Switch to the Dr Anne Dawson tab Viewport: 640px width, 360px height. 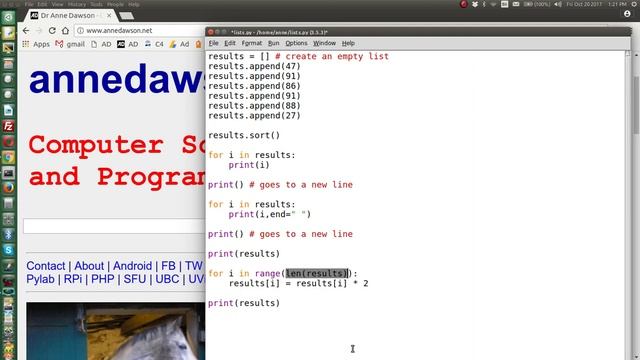point(68,16)
